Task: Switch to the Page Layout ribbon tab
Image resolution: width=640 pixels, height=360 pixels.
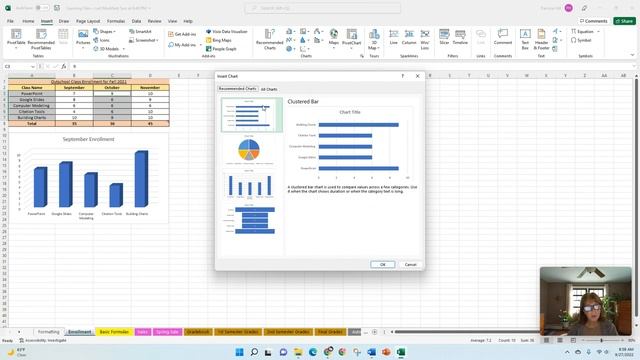Action: click(x=88, y=21)
